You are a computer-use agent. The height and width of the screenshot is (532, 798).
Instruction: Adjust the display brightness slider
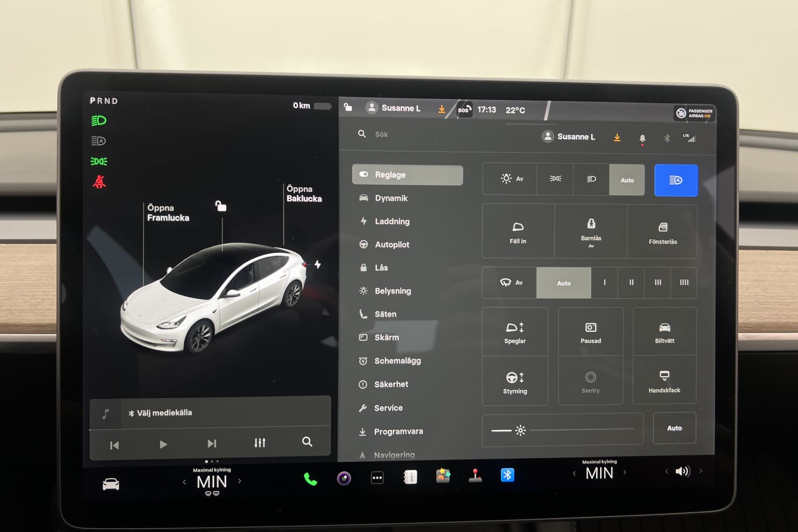pos(563,430)
